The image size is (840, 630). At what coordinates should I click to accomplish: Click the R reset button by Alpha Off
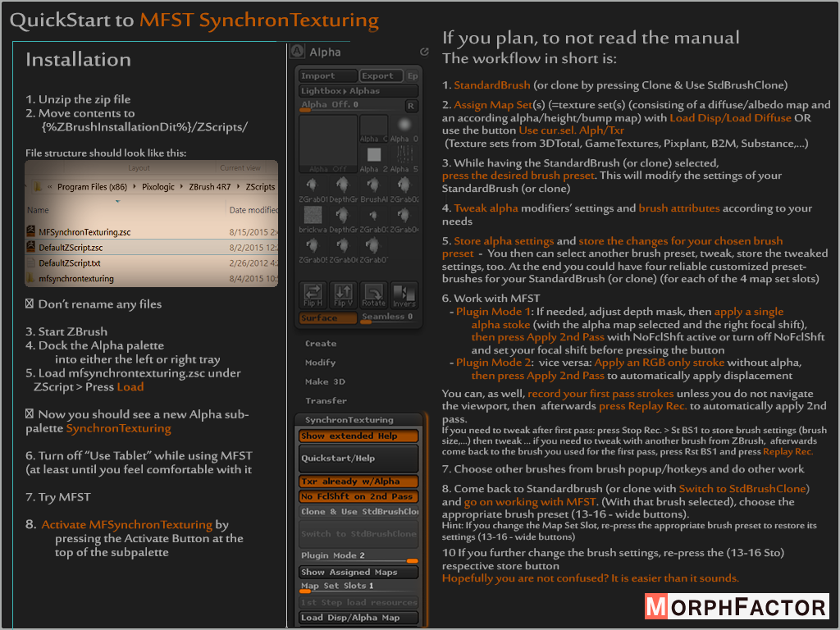411,106
